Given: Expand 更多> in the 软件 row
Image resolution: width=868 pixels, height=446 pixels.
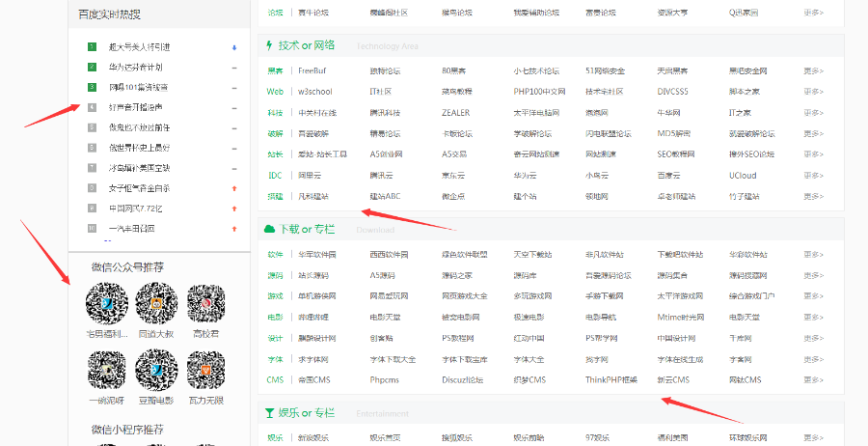Looking at the screenshot, I should [x=813, y=255].
